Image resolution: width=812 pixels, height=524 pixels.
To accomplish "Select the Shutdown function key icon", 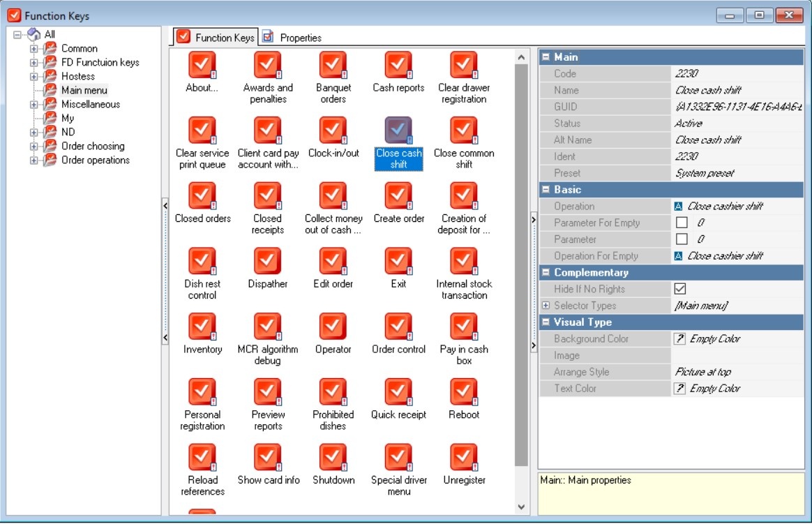I will click(333, 458).
